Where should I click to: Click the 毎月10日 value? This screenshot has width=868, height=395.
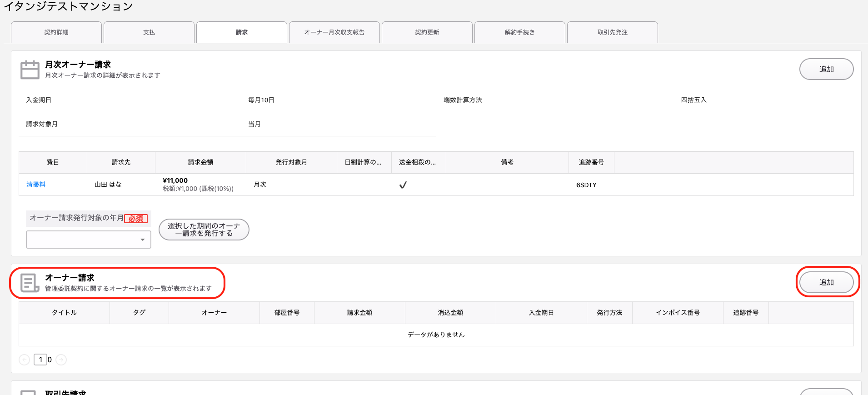tap(261, 100)
